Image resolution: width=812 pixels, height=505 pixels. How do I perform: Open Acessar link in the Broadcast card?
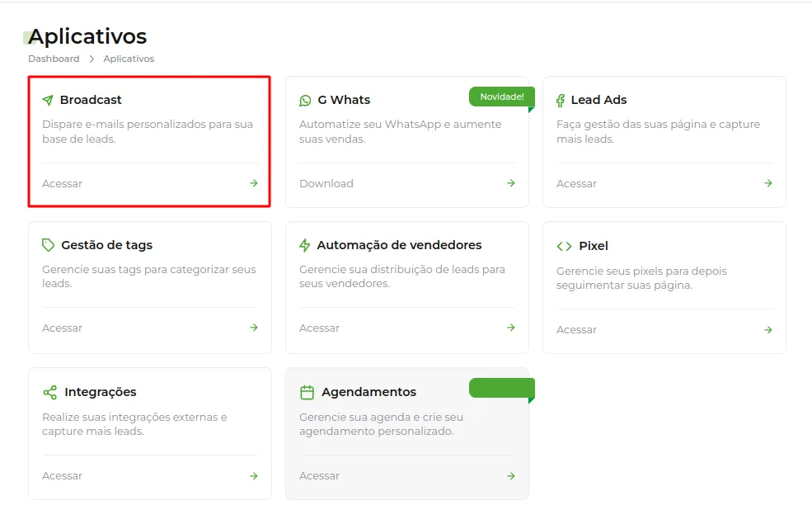[x=62, y=183]
